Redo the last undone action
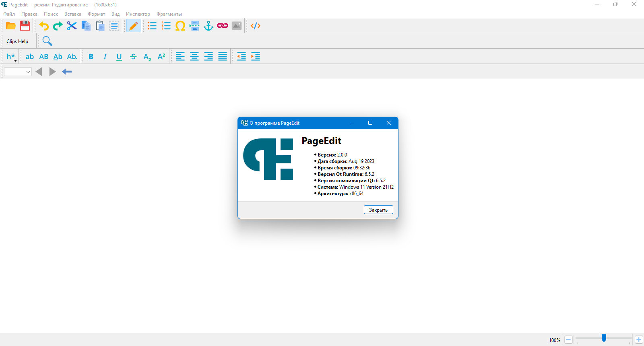644x346 pixels. tap(58, 26)
